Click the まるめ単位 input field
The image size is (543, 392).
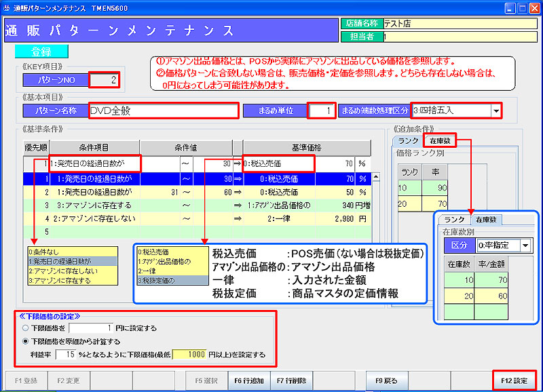(x=322, y=111)
